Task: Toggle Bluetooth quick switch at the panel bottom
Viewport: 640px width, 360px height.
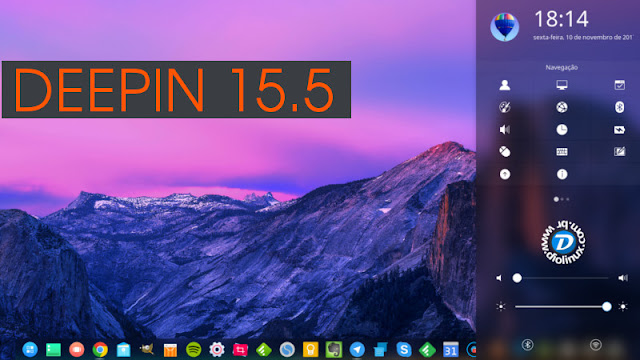Action: tap(527, 345)
